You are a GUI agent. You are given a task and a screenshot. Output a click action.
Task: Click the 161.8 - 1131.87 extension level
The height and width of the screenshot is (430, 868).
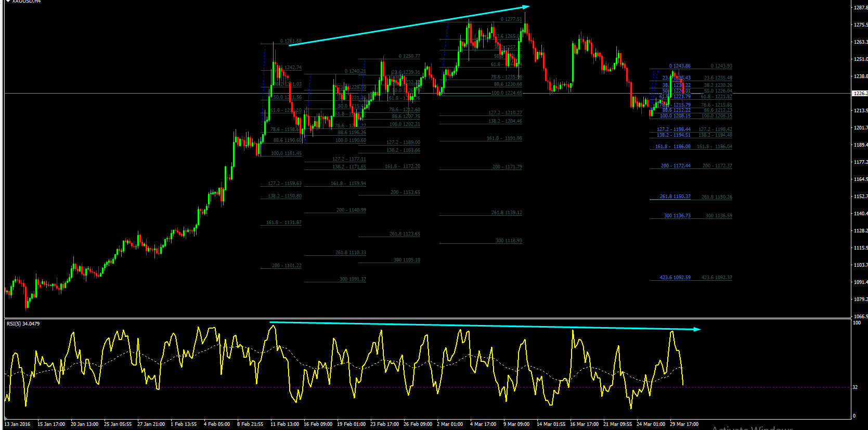284,223
